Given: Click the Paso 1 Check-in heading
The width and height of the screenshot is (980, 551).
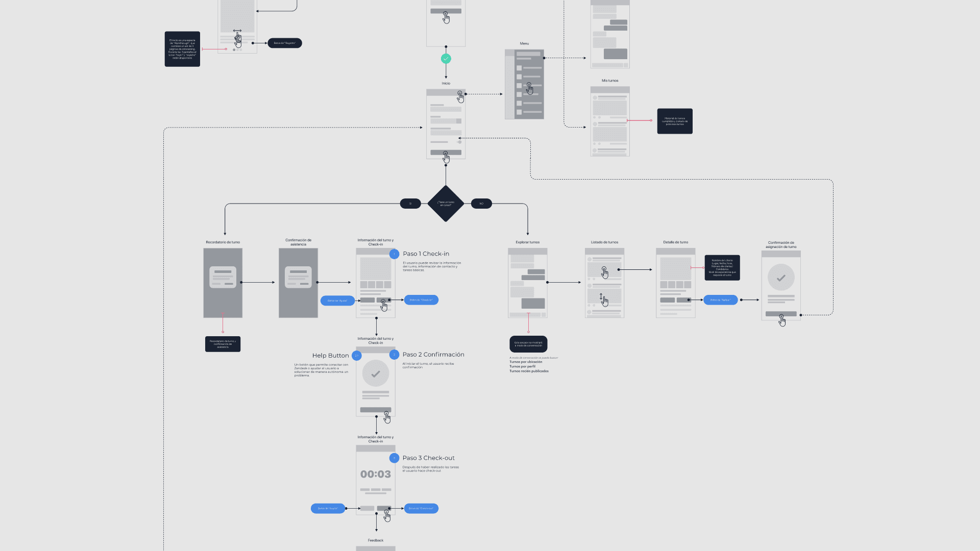Looking at the screenshot, I should click(426, 254).
